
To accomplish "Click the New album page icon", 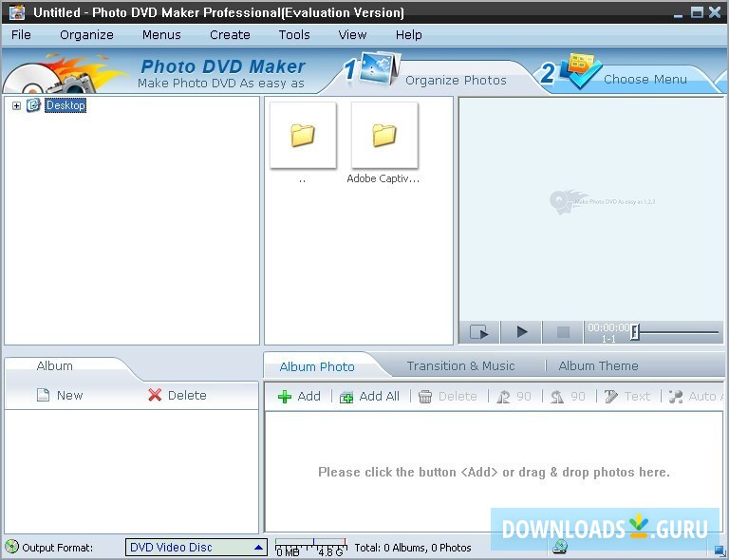I will tap(43, 396).
